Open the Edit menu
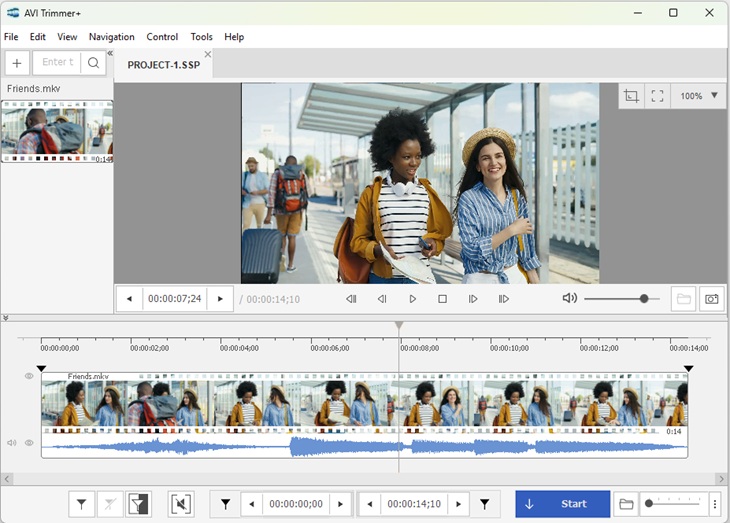730x523 pixels. pos(38,37)
